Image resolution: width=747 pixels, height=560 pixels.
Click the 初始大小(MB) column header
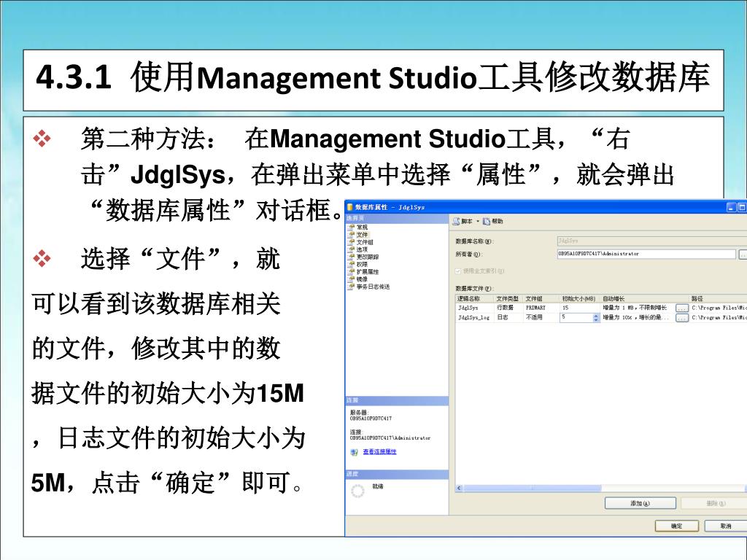pos(578,298)
